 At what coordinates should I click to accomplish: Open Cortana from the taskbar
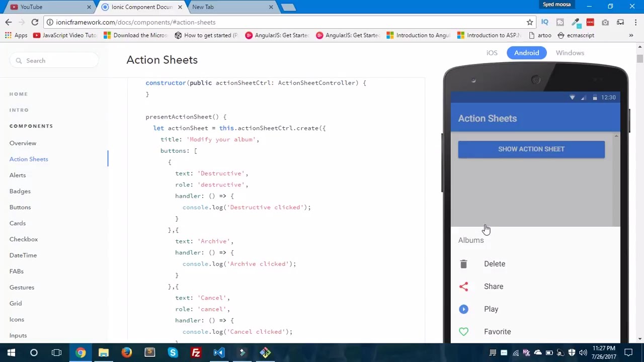click(34, 352)
